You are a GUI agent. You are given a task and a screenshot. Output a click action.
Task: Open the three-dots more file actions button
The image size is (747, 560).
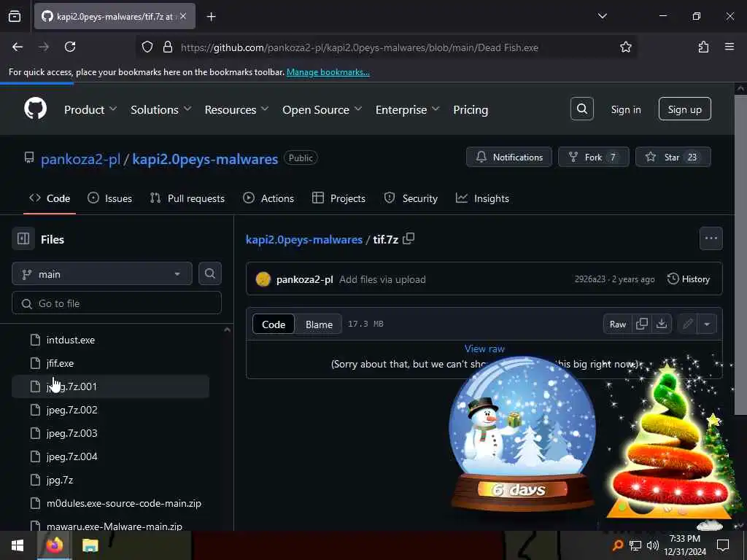click(x=711, y=238)
